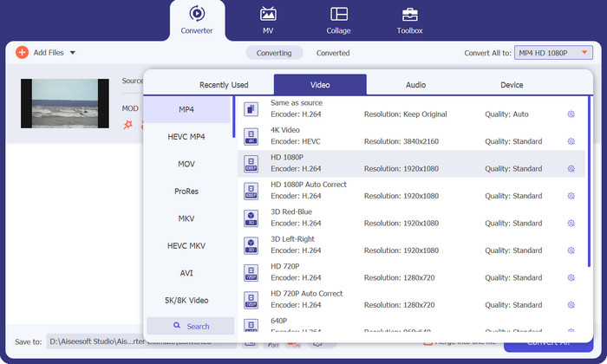Click the 640P preset icon
This screenshot has width=607, height=364.
[x=251, y=325]
